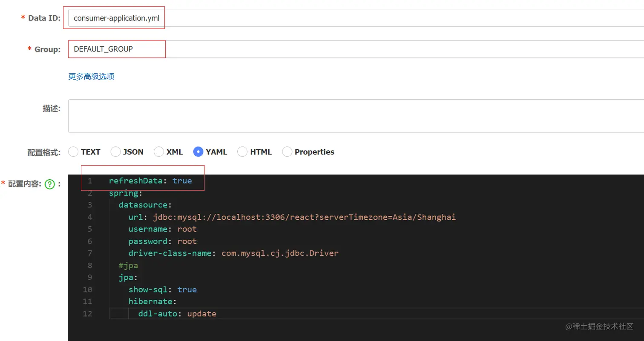Screen dimensions: 644x341
Task: Click the password: root line
Action: [163, 241]
